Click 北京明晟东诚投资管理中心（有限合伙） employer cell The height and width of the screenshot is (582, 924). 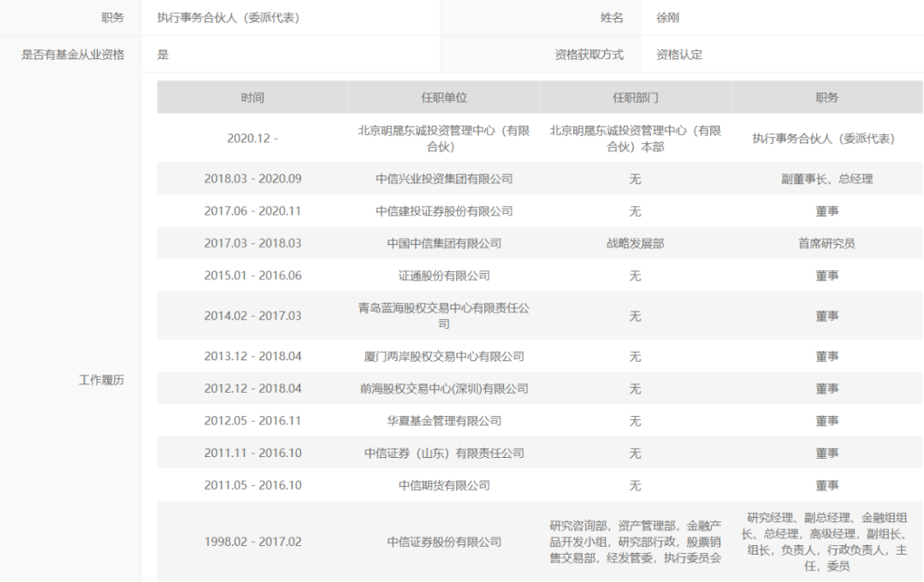tap(444, 139)
